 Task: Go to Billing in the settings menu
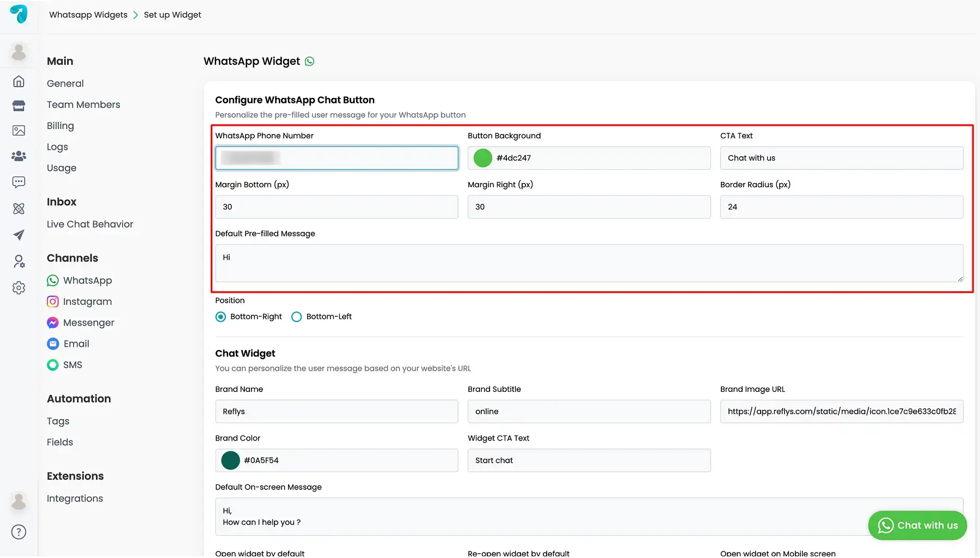click(x=60, y=126)
